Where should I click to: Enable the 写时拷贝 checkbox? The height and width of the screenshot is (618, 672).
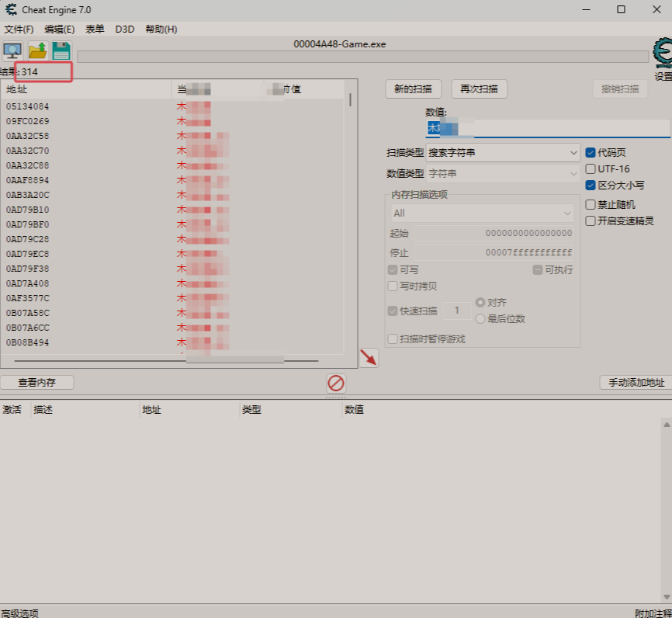(393, 286)
